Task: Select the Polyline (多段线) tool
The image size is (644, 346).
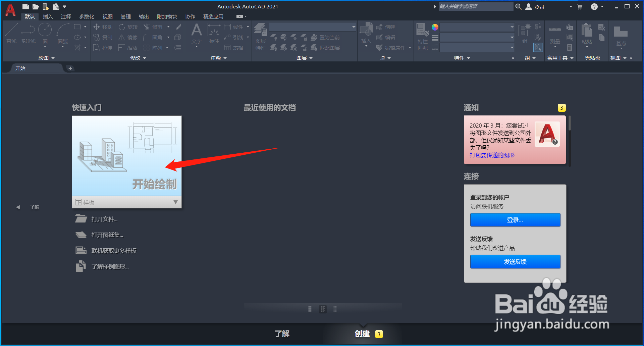Action: coord(28,34)
